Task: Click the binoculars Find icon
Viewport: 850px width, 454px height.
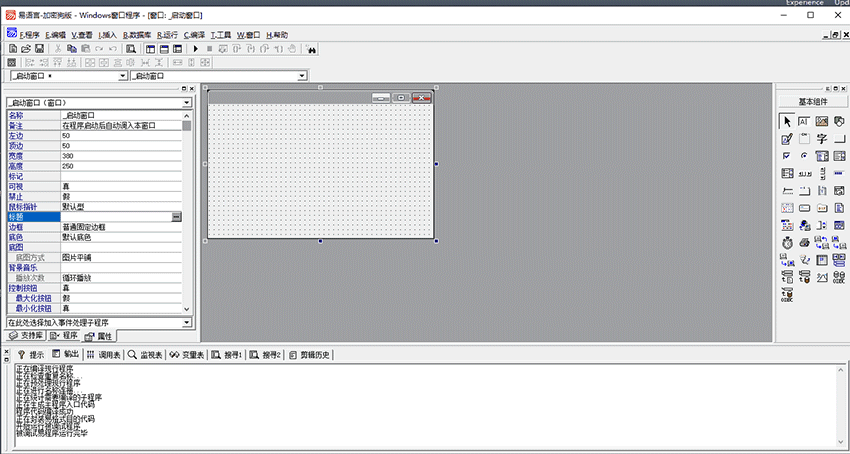Action: pyautogui.click(x=311, y=49)
